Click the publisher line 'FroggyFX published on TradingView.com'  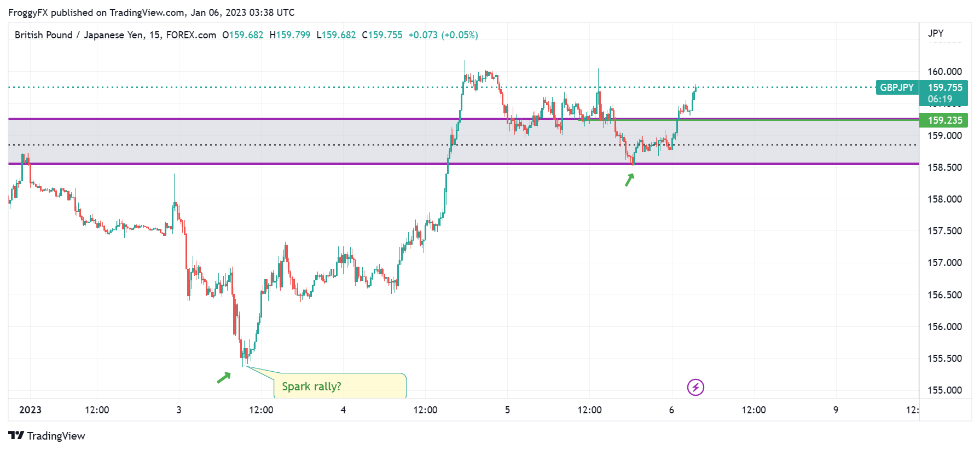[96, 13]
